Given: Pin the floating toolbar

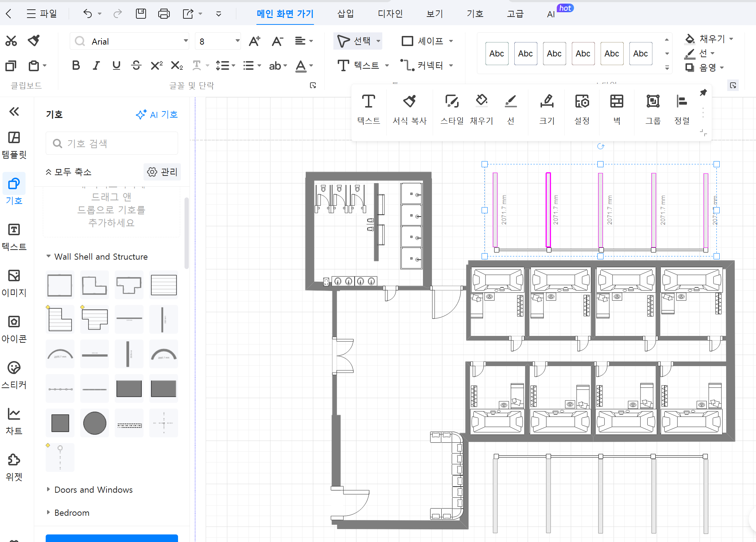Looking at the screenshot, I should tap(703, 92).
